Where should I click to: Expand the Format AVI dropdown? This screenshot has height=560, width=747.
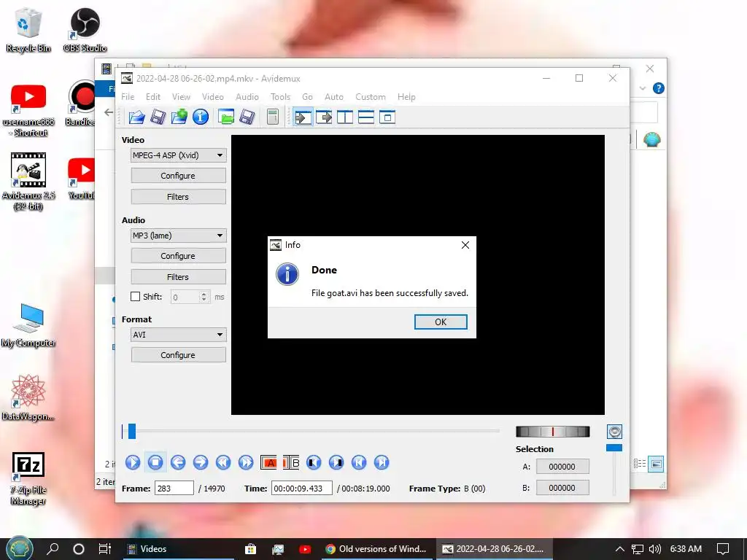click(178, 335)
